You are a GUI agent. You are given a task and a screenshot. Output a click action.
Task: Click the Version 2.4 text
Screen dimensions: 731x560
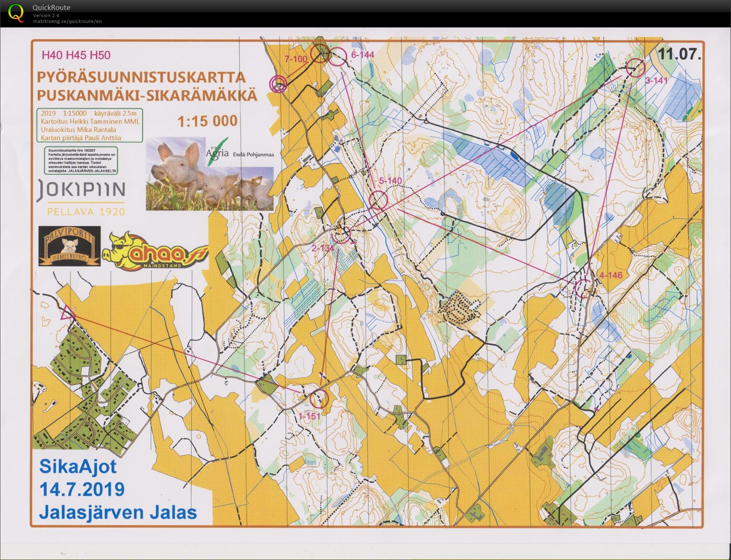pyautogui.click(x=46, y=15)
